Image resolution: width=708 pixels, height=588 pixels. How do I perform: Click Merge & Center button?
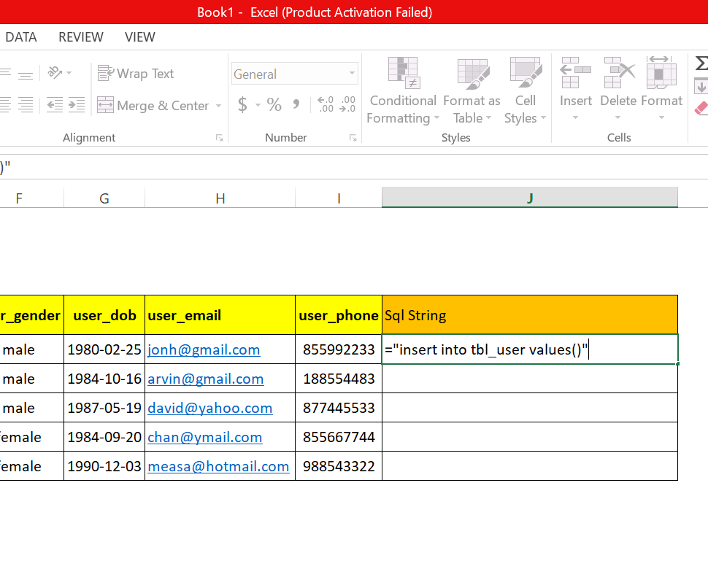[153, 105]
